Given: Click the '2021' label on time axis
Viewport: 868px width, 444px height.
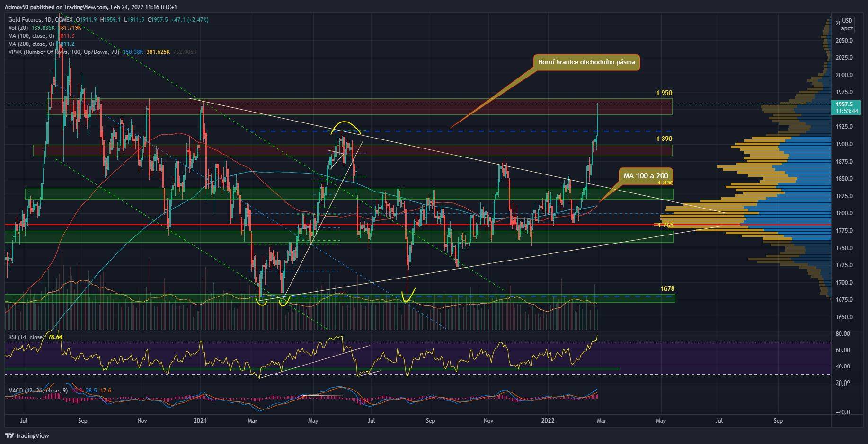Looking at the screenshot, I should (201, 420).
